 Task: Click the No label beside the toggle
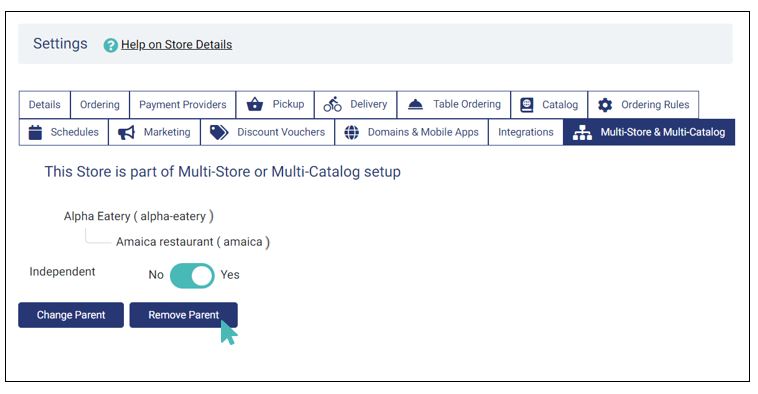[x=156, y=275]
